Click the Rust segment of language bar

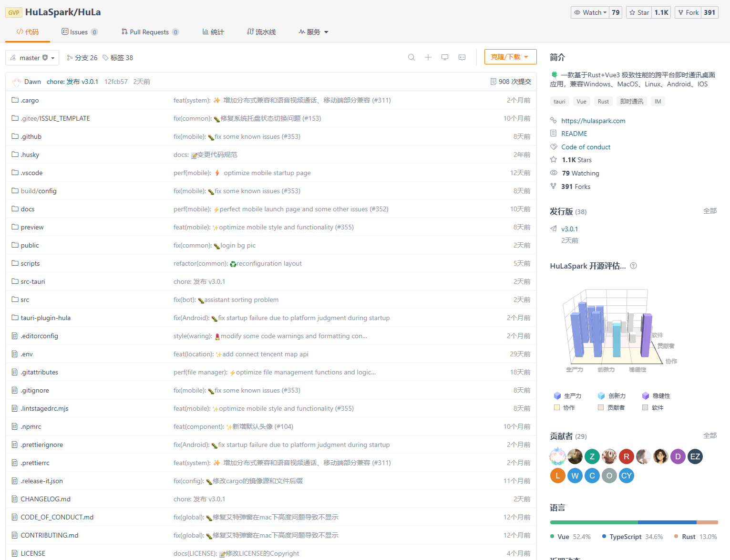coord(707,522)
